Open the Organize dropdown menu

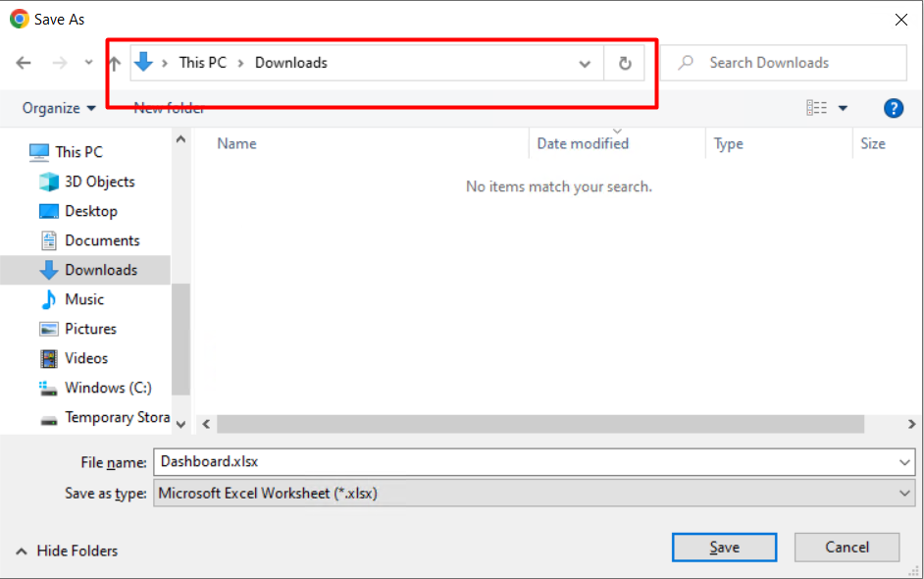[x=60, y=108]
